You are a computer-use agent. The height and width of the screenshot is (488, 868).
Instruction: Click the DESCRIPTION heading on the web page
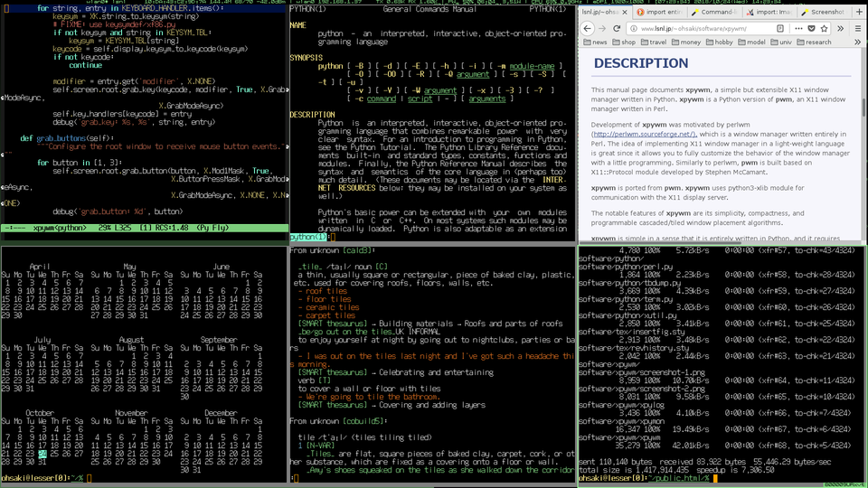tap(641, 63)
